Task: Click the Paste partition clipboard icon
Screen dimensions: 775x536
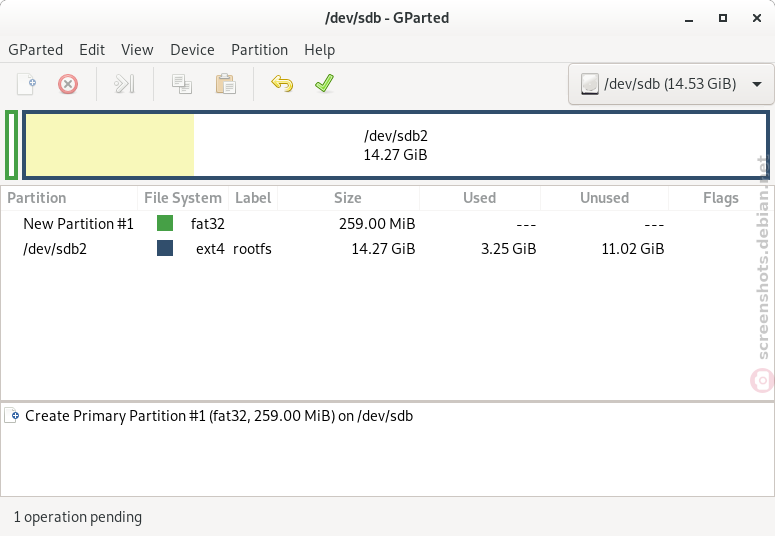Action: click(x=225, y=84)
